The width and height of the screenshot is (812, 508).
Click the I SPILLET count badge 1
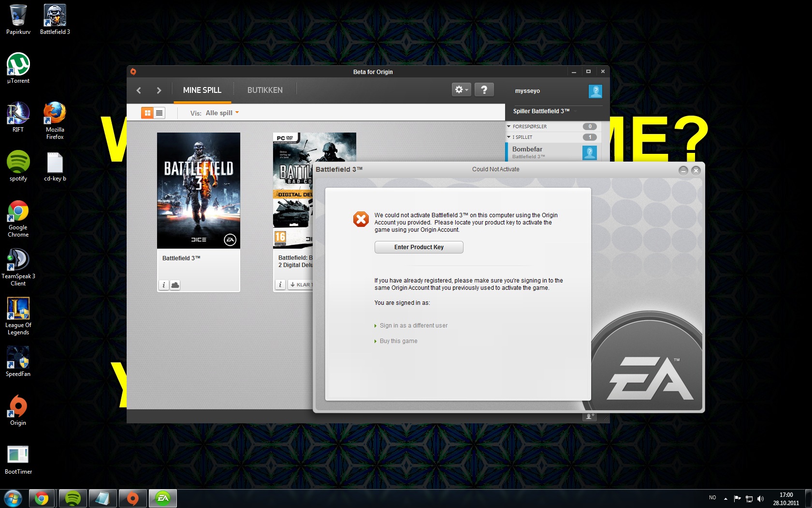click(590, 137)
